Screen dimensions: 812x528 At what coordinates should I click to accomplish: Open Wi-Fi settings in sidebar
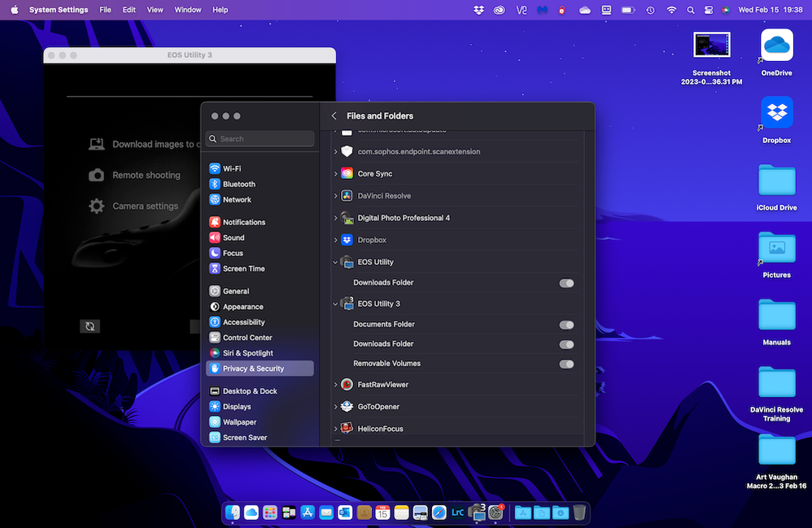click(231, 168)
